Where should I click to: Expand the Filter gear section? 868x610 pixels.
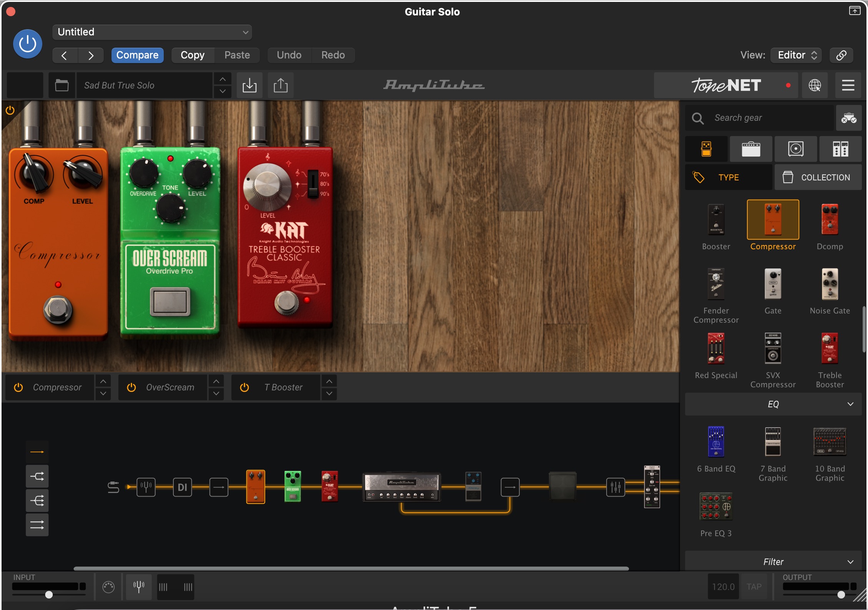click(x=773, y=562)
